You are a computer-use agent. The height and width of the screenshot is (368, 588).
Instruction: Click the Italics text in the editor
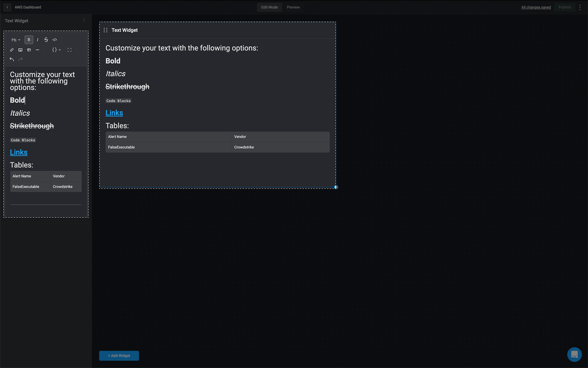point(20,113)
